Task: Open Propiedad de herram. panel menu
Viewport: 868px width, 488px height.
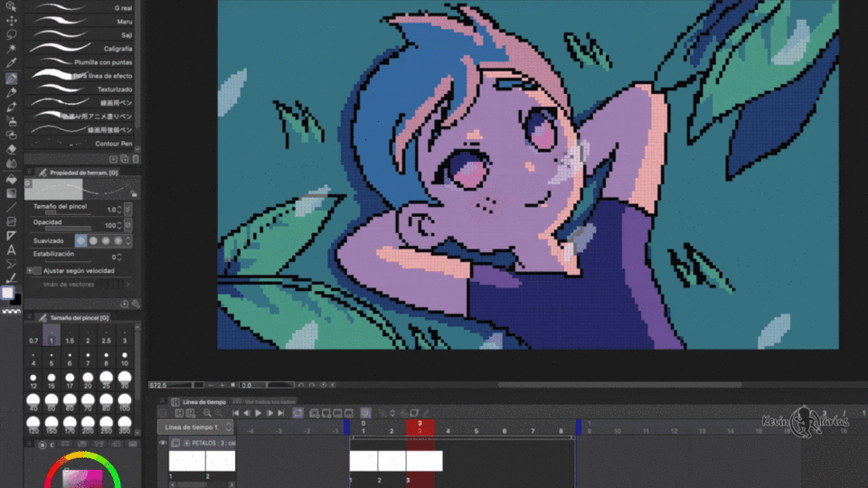Action: click(x=29, y=172)
